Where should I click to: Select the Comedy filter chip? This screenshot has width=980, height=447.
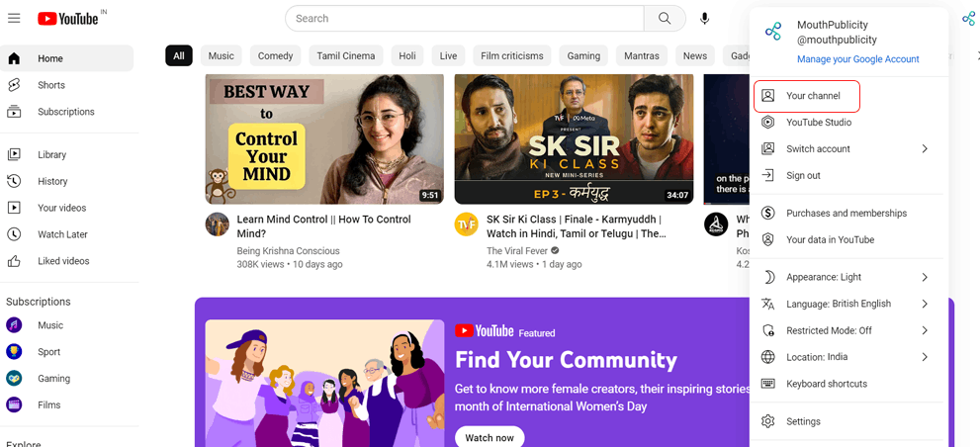pos(276,55)
